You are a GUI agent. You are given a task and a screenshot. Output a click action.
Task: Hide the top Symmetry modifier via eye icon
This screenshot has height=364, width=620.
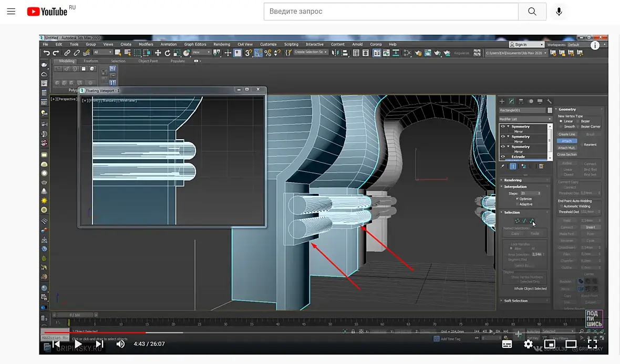pyautogui.click(x=503, y=127)
